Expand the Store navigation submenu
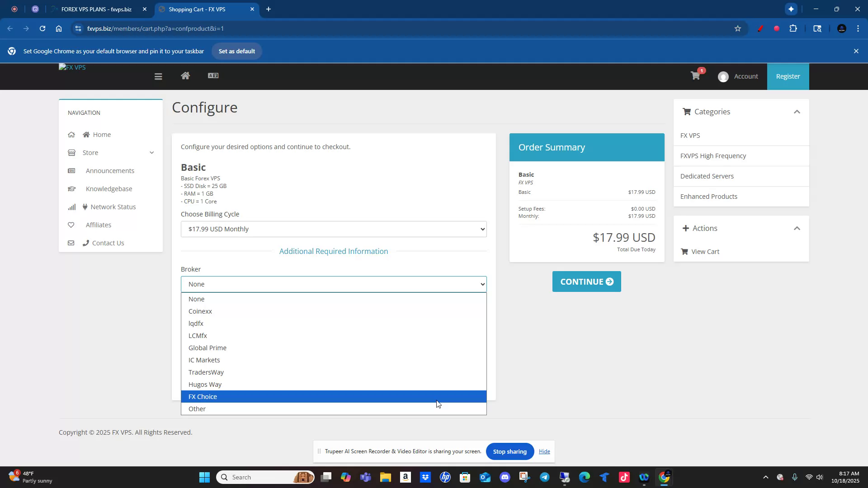 pyautogui.click(x=151, y=153)
